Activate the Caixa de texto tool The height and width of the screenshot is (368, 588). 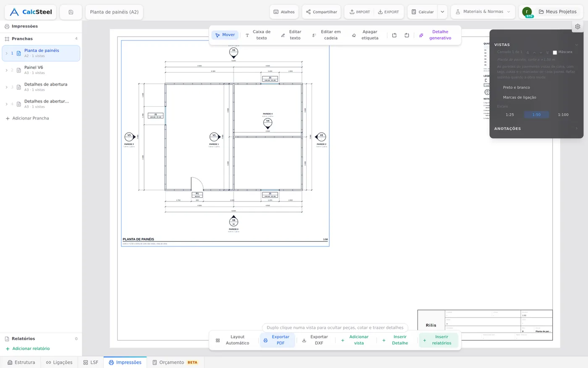coord(258,35)
